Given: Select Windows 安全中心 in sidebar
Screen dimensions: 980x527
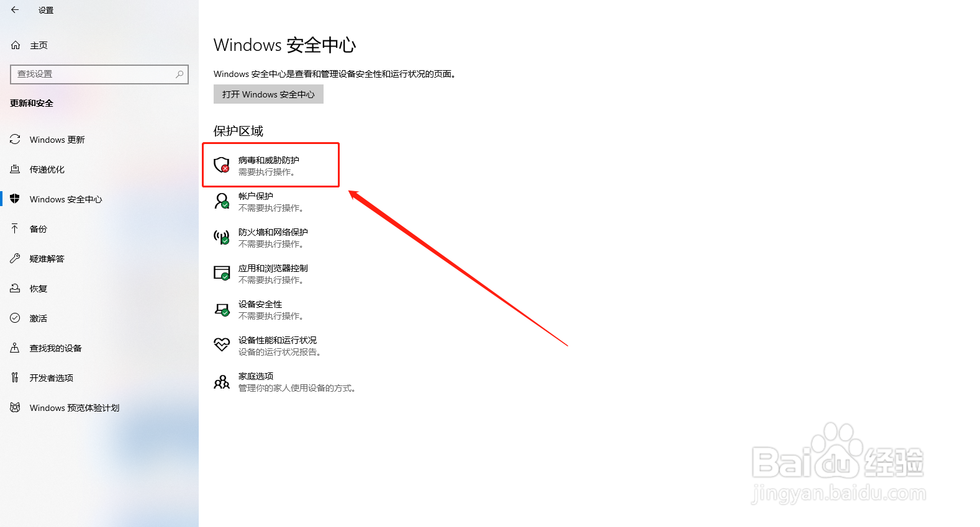Looking at the screenshot, I should [x=66, y=199].
